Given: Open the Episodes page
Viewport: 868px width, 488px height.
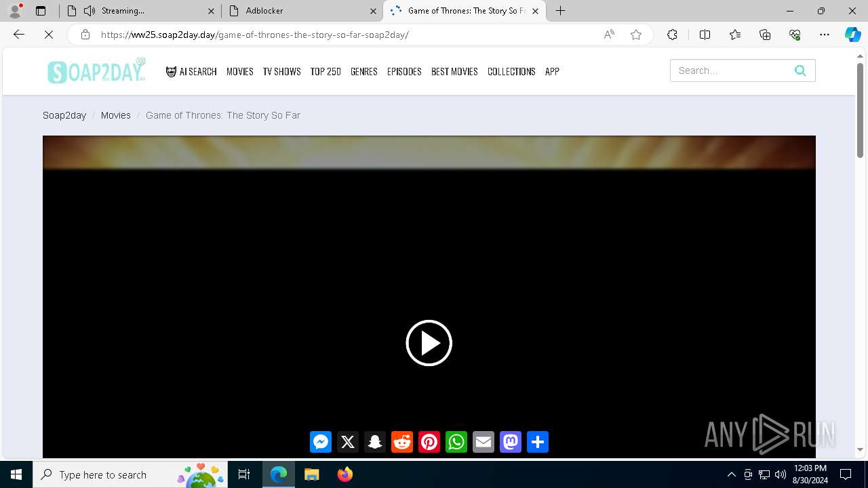Looking at the screenshot, I should click(404, 71).
